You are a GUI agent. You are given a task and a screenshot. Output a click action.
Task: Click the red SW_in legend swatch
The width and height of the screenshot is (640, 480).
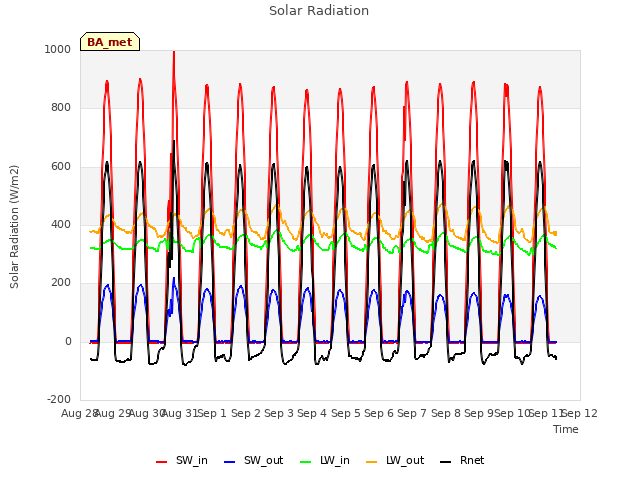click(162, 462)
